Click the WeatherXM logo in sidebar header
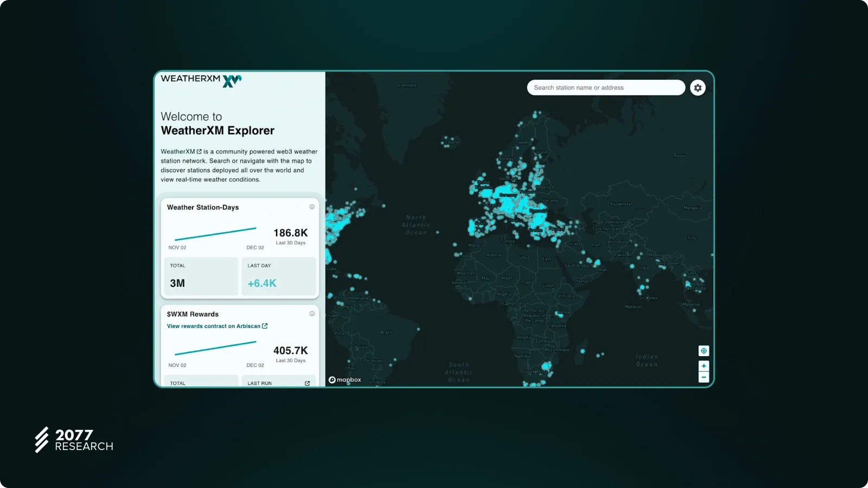This screenshot has height=488, width=868. (x=201, y=80)
